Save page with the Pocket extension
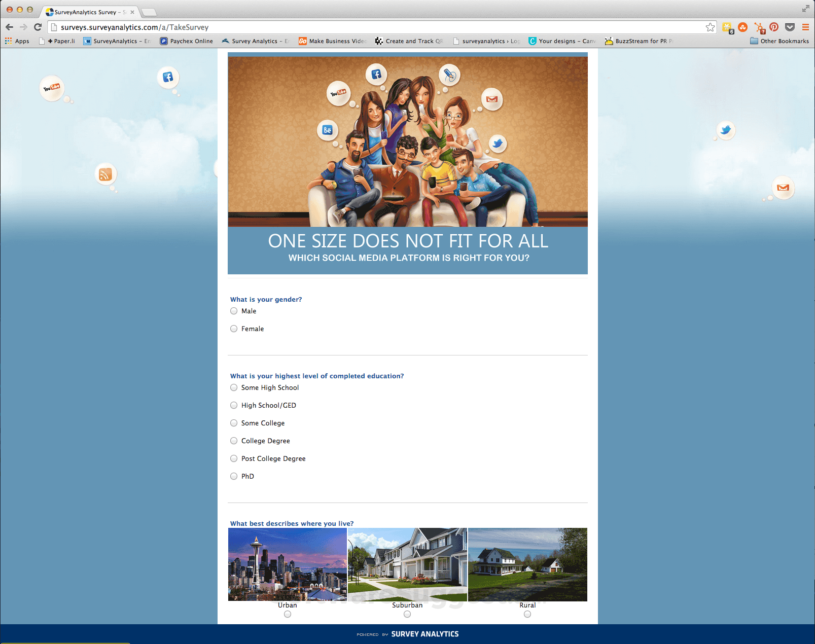 tap(790, 27)
